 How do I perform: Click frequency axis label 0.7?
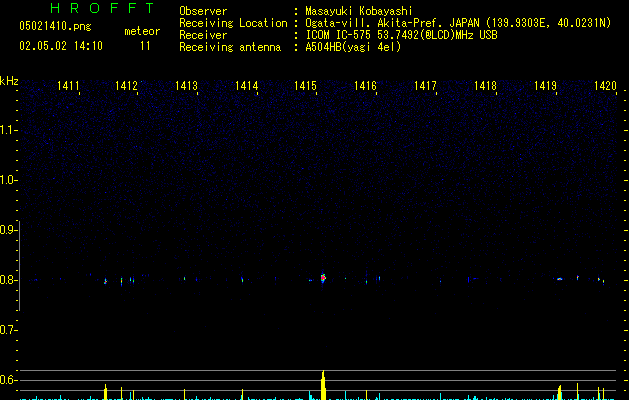[x=8, y=330]
